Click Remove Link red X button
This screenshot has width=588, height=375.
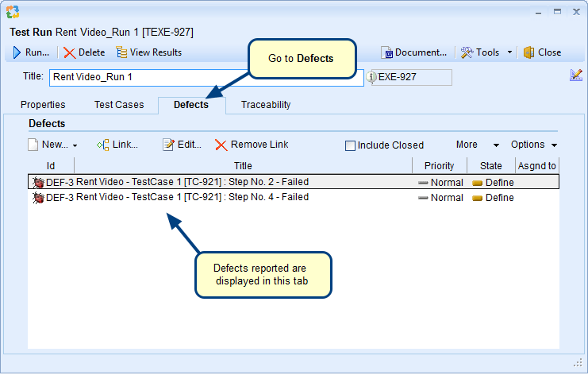click(221, 145)
